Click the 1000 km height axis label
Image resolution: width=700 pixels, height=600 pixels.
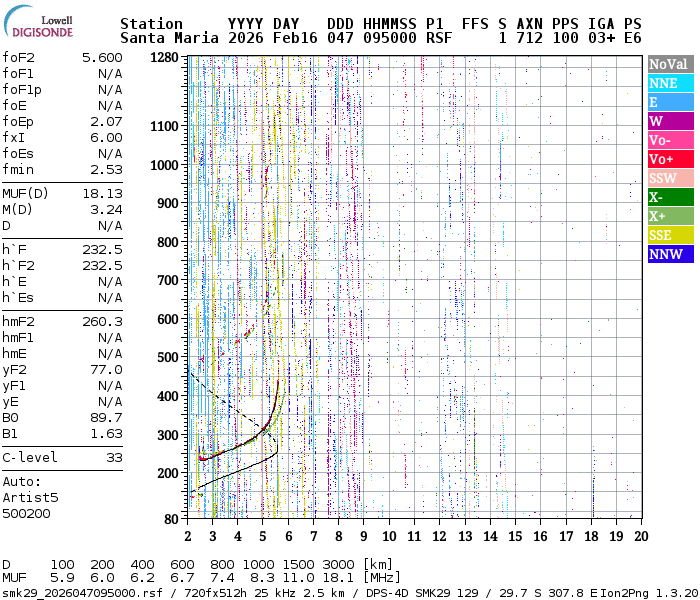[x=164, y=165]
